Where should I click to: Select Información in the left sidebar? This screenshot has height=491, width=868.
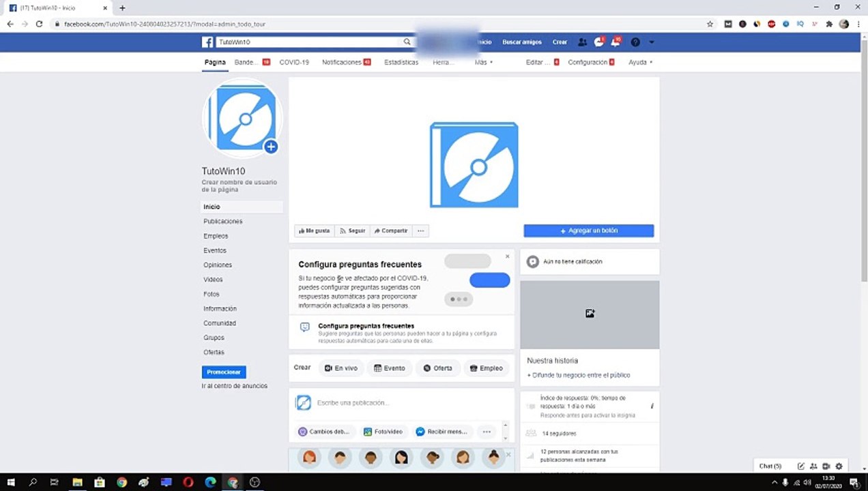[220, 309]
